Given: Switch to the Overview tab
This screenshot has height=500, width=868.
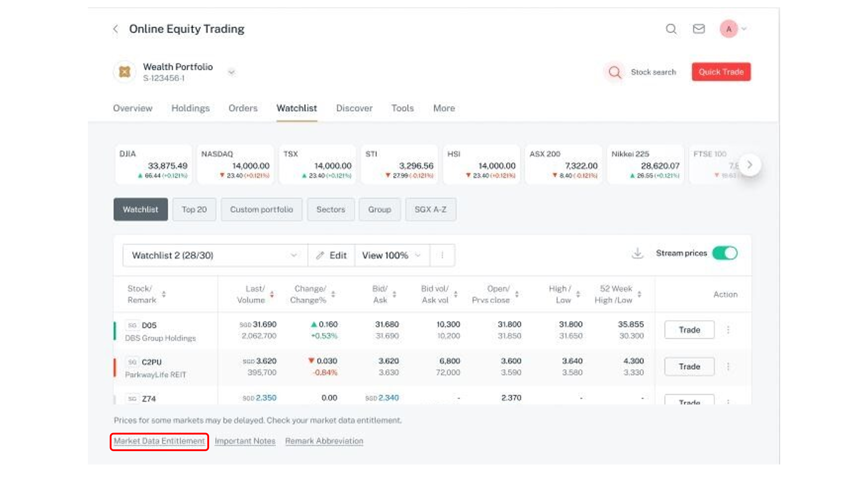Looking at the screenshot, I should (133, 108).
